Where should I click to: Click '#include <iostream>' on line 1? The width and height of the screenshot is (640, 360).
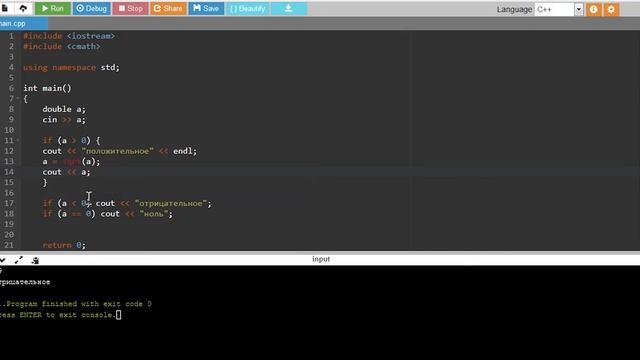69,36
